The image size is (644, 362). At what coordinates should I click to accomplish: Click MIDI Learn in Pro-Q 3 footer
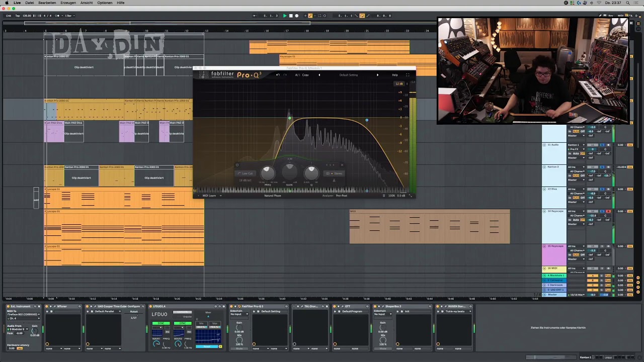[x=209, y=196]
